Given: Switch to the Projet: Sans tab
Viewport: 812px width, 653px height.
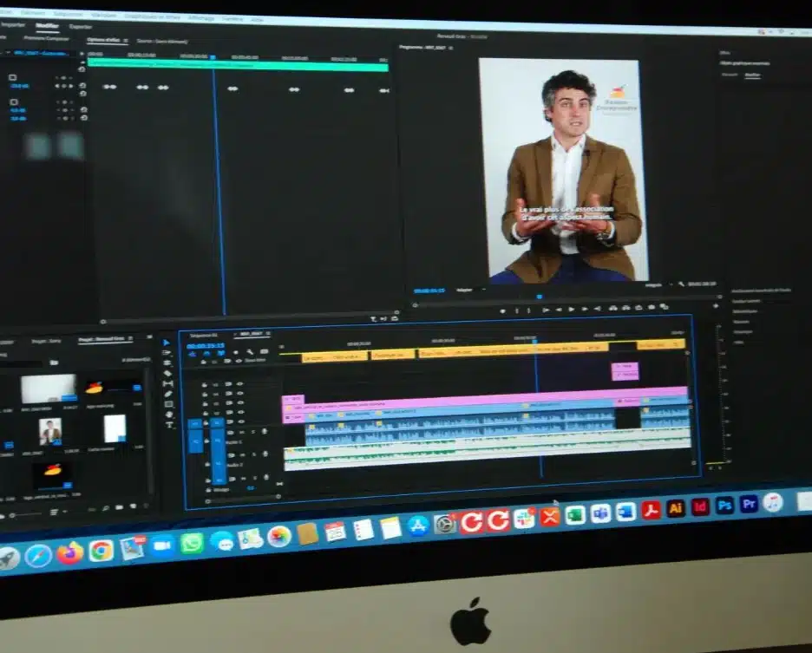Looking at the screenshot, I should 46,341.
